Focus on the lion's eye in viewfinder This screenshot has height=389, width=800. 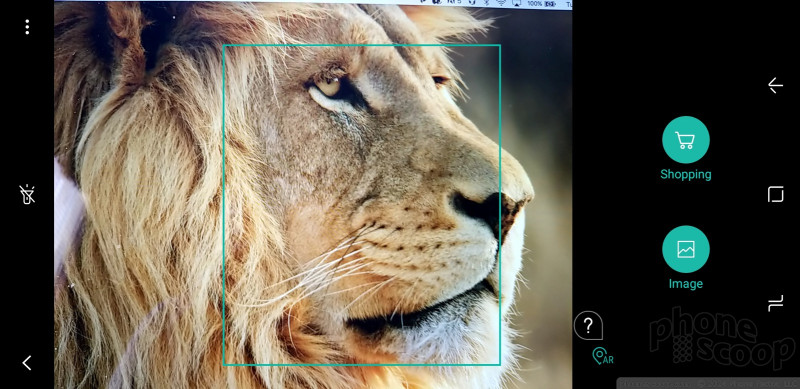coord(328,87)
